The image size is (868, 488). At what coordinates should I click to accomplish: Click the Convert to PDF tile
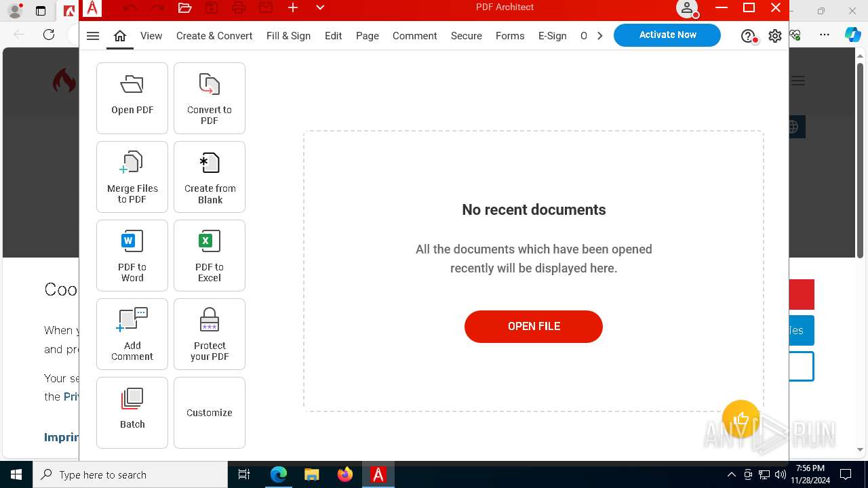210,98
